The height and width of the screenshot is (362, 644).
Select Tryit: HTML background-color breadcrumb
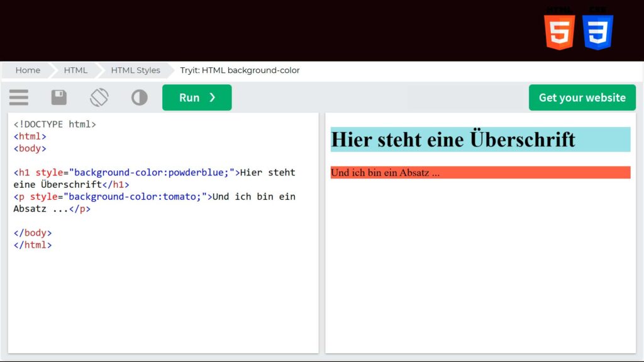pos(240,70)
